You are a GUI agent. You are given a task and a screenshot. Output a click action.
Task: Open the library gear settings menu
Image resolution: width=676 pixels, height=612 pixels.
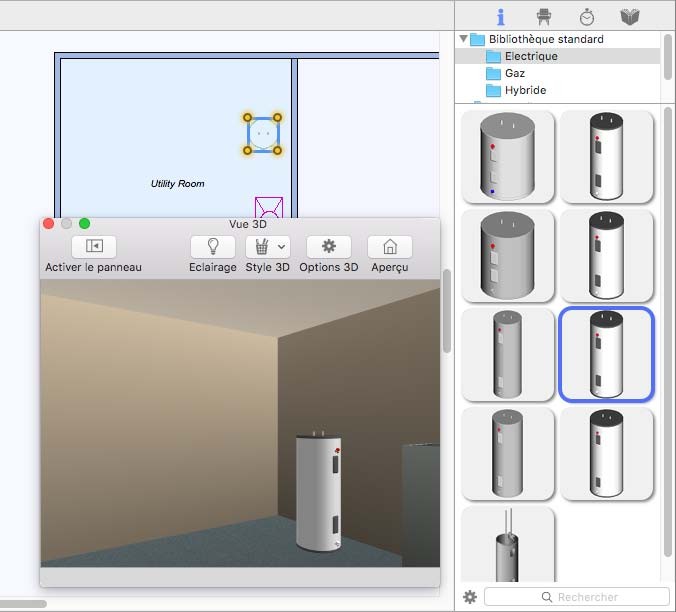470,597
